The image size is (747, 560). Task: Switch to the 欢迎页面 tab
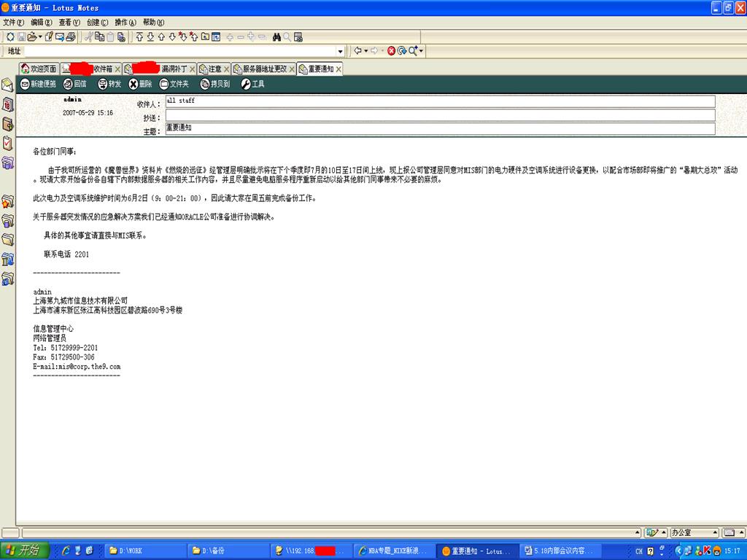click(39, 69)
